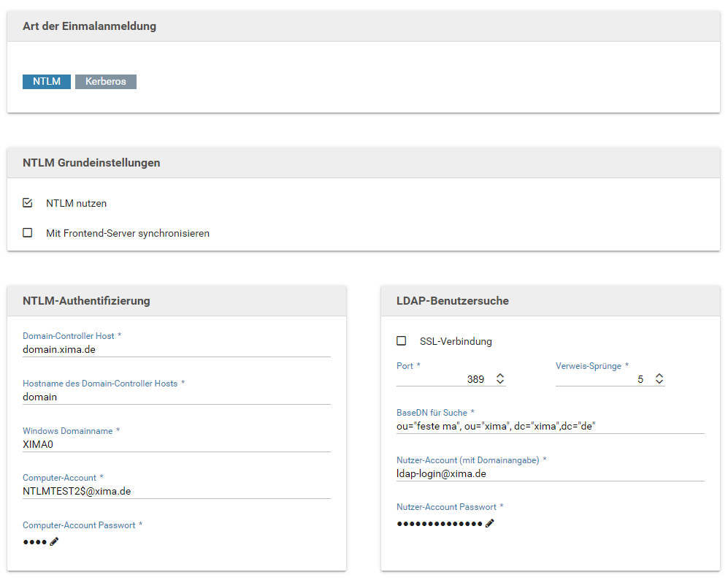Focus the Computer-Account input field
The height and width of the screenshot is (583, 728).
(x=176, y=491)
